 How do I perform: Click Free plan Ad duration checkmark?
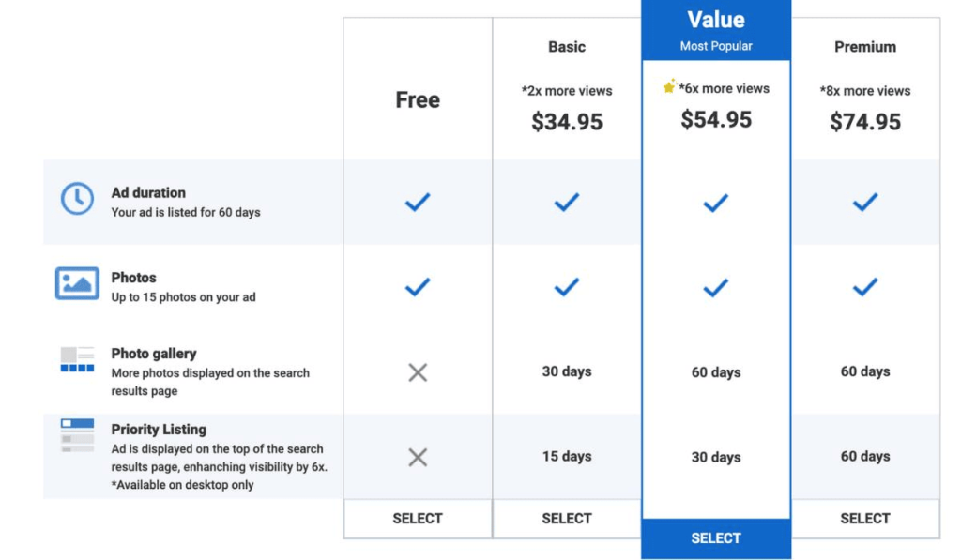pos(418,202)
